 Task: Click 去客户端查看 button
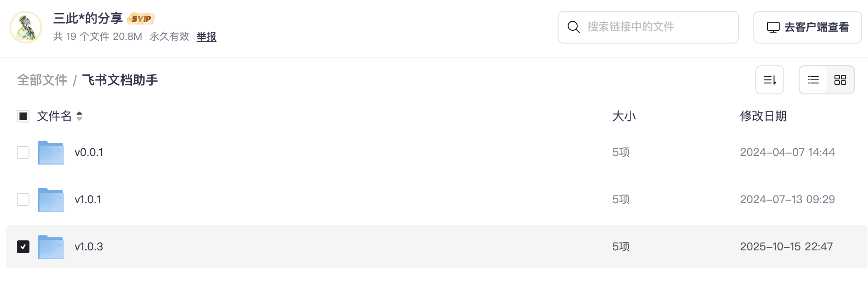click(x=807, y=27)
